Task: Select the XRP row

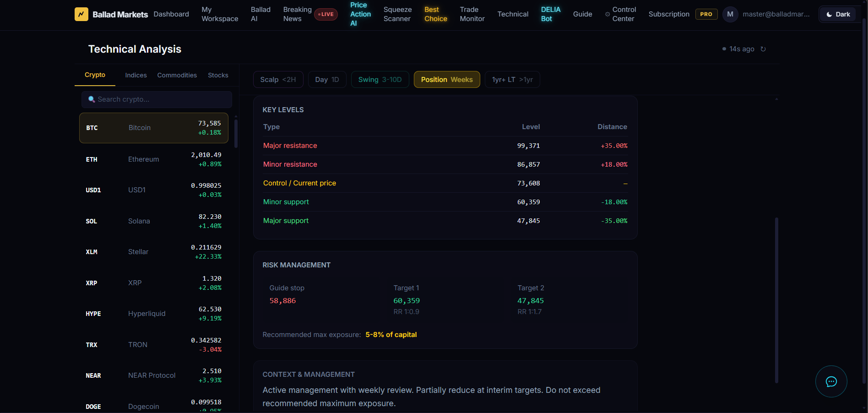Action: coord(154,283)
